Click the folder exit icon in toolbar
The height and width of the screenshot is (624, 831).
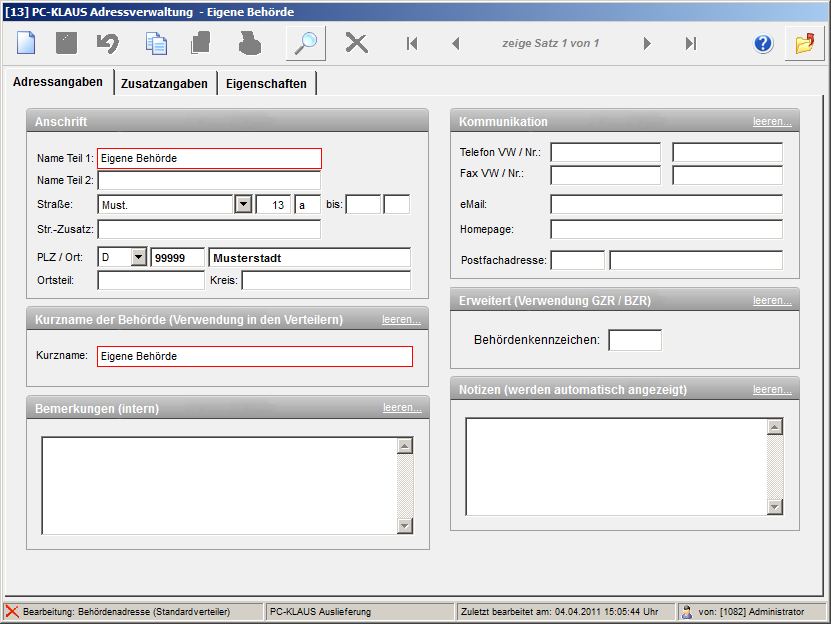point(804,43)
